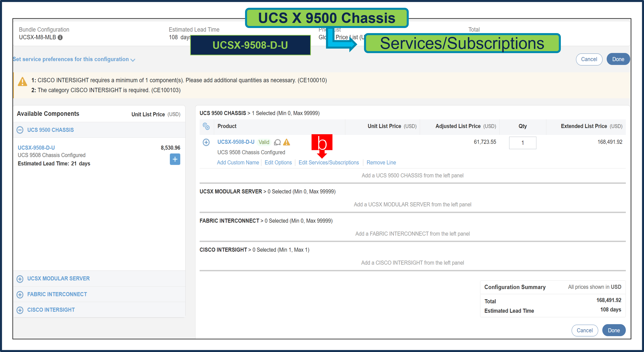Click the UCSX-M8-MLB bundle configuration name
This screenshot has width=644, height=352.
(x=38, y=37)
